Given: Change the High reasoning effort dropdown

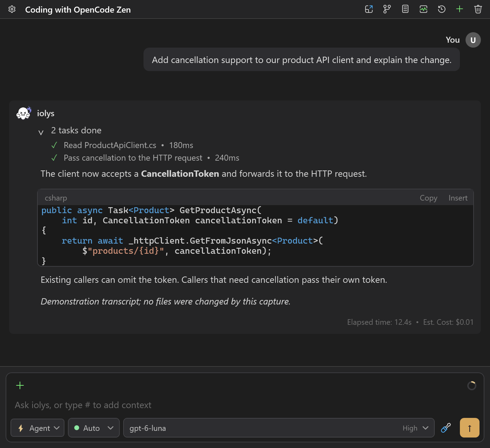Looking at the screenshot, I should tap(415, 428).
